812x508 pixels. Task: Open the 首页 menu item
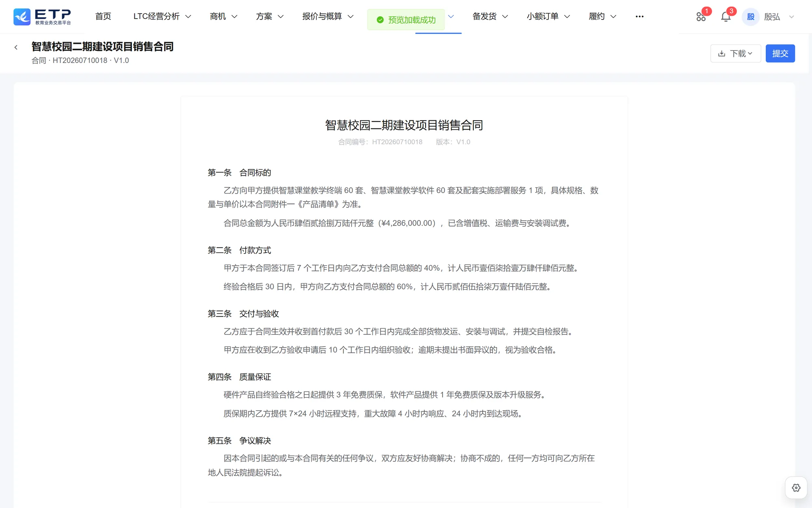pyautogui.click(x=103, y=16)
